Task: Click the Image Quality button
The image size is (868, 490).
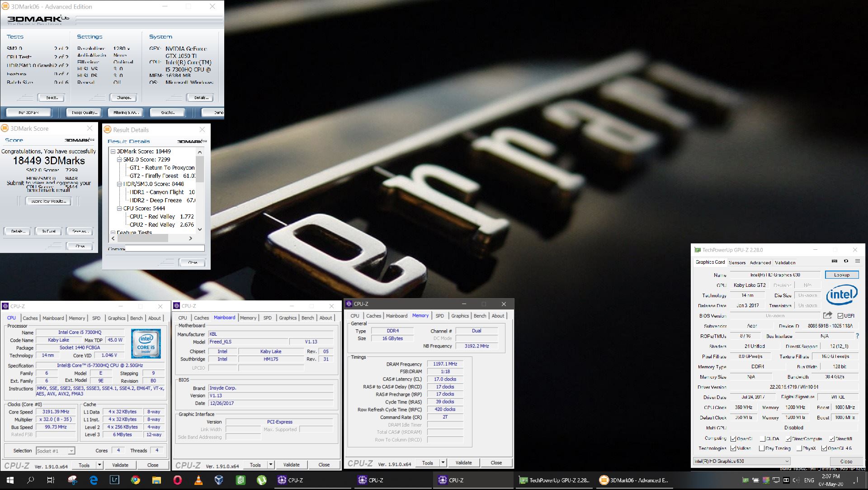Action: [x=85, y=112]
